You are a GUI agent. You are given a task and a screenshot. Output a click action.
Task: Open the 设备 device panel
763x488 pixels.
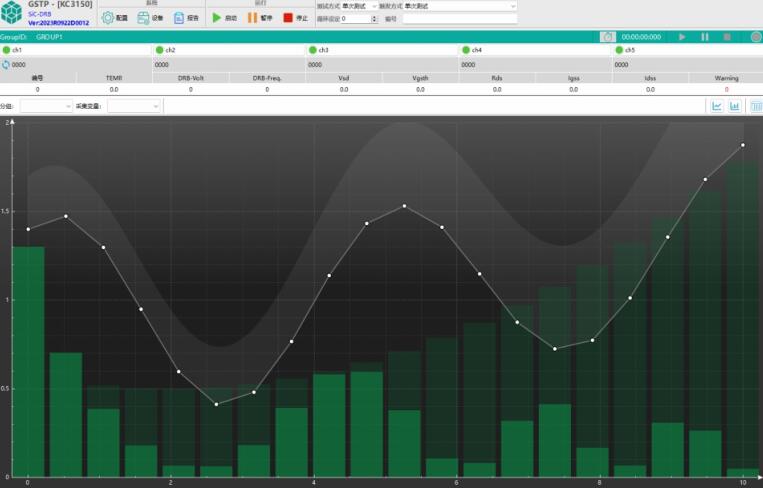[151, 18]
